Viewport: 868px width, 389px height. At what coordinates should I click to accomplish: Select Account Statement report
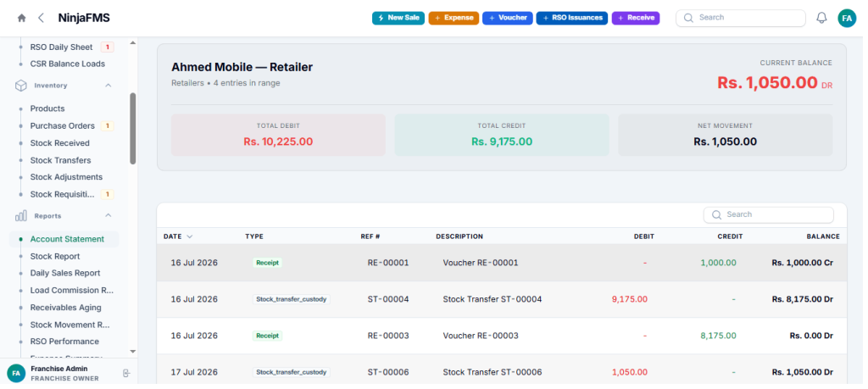(x=64, y=239)
